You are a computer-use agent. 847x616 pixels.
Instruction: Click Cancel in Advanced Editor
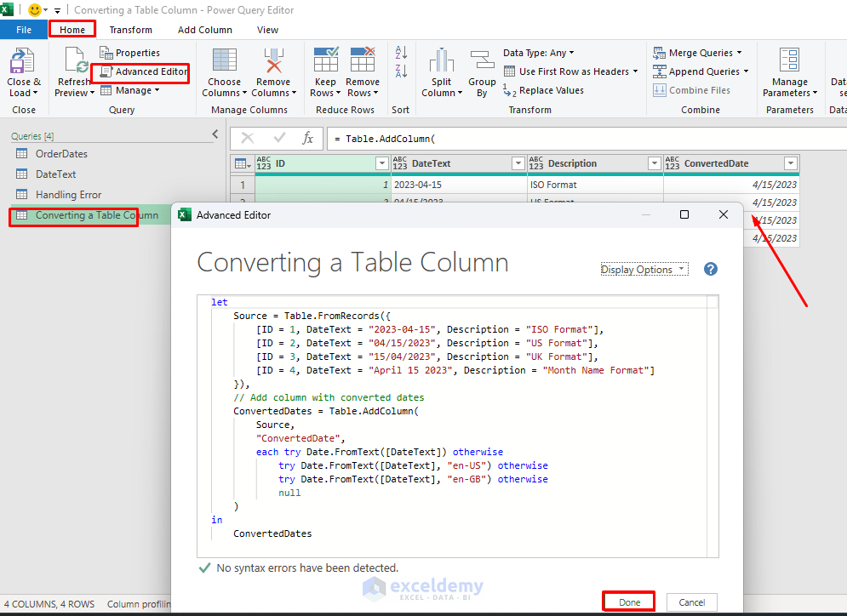[x=691, y=602]
